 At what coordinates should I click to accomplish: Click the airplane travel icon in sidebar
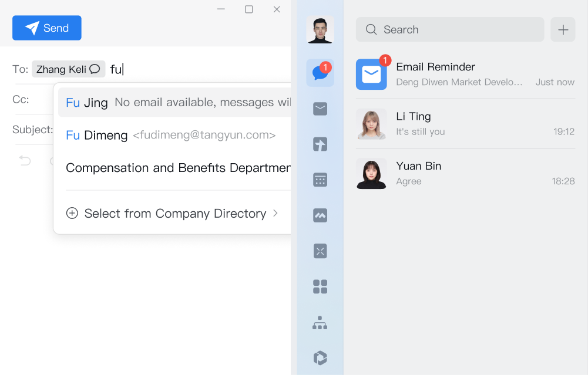pyautogui.click(x=320, y=144)
